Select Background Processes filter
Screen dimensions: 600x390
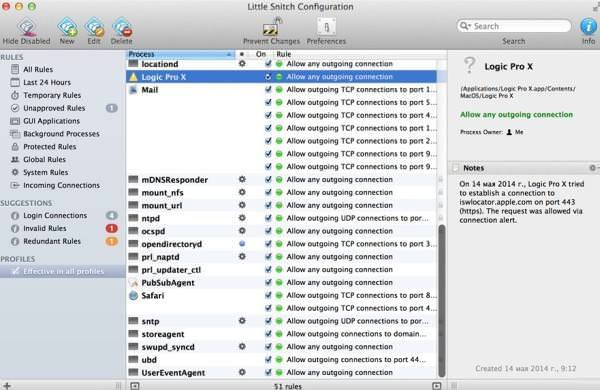pos(61,134)
